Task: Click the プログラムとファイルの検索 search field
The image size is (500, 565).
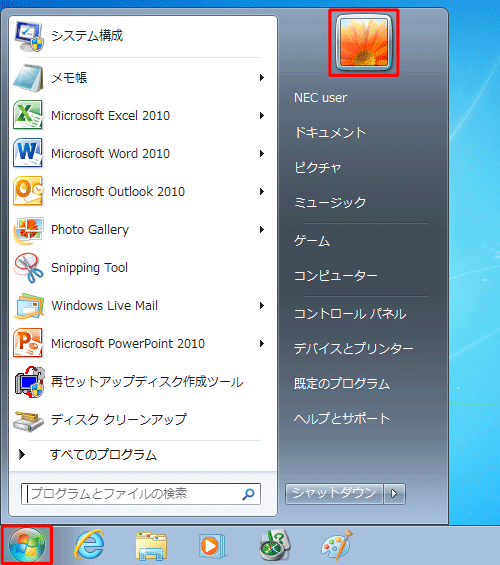Action: [x=141, y=494]
